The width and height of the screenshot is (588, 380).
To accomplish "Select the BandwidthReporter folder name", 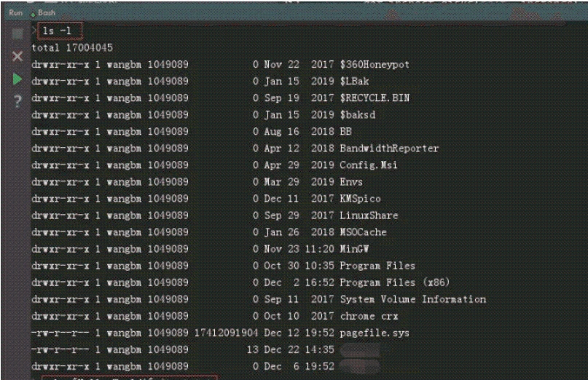I will (389, 149).
